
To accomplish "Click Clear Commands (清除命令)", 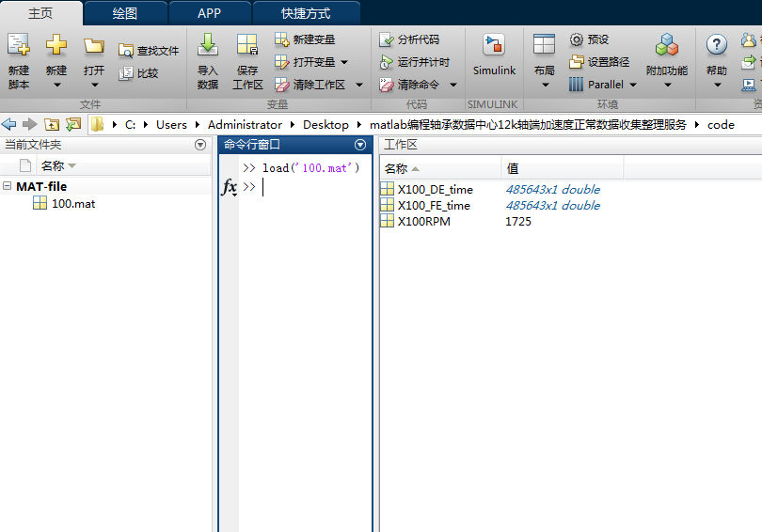I will [x=409, y=85].
